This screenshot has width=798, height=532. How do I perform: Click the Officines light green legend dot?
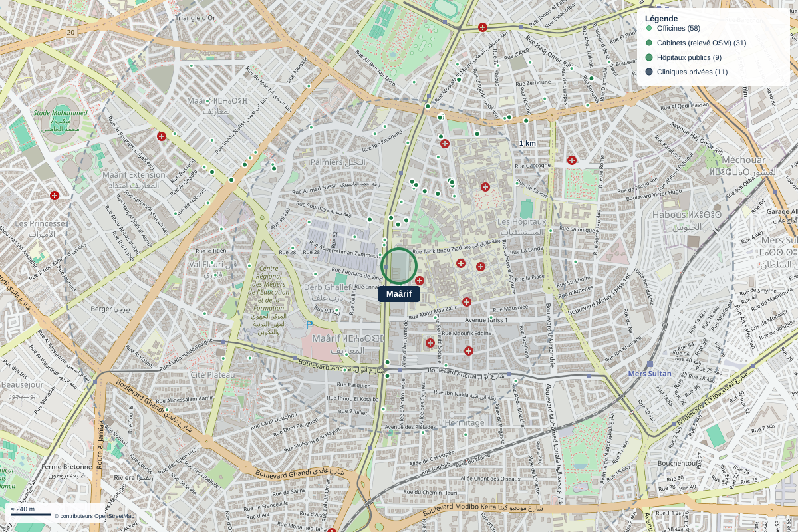(649, 29)
